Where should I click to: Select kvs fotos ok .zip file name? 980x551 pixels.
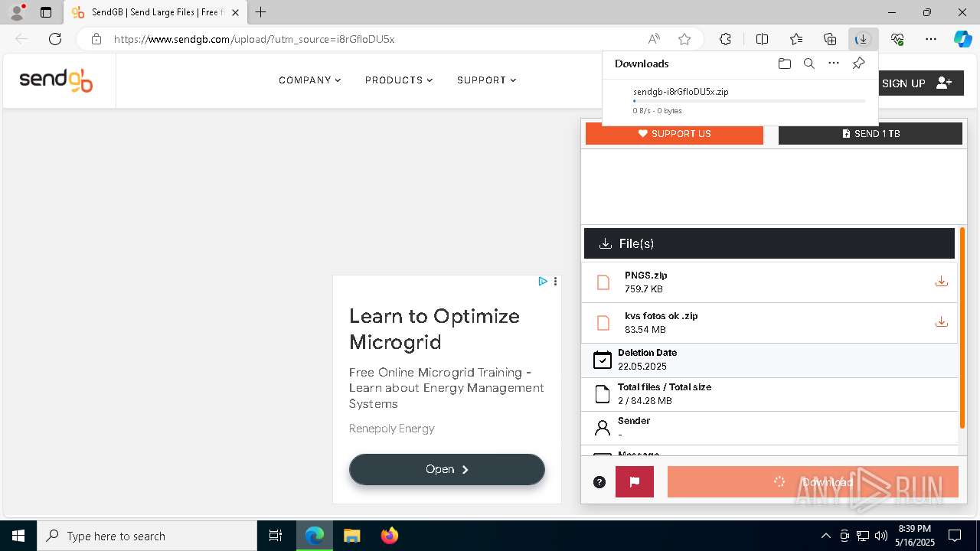click(x=661, y=316)
